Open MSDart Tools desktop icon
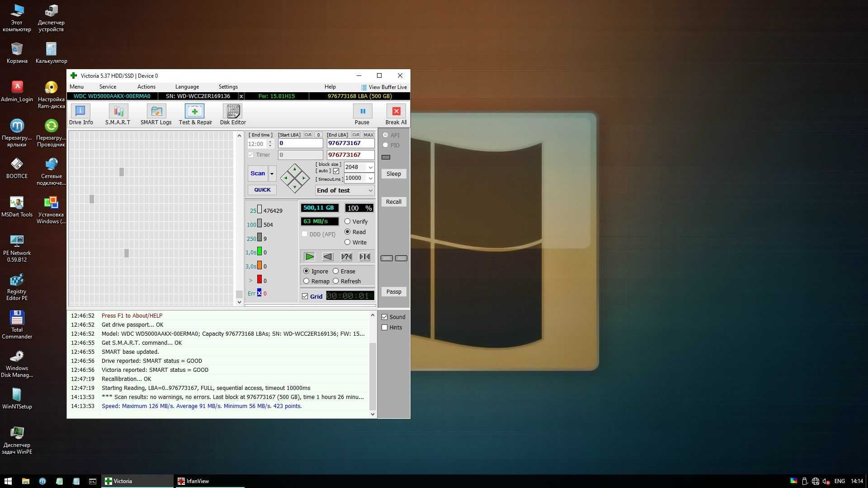868x488 pixels. tap(17, 206)
